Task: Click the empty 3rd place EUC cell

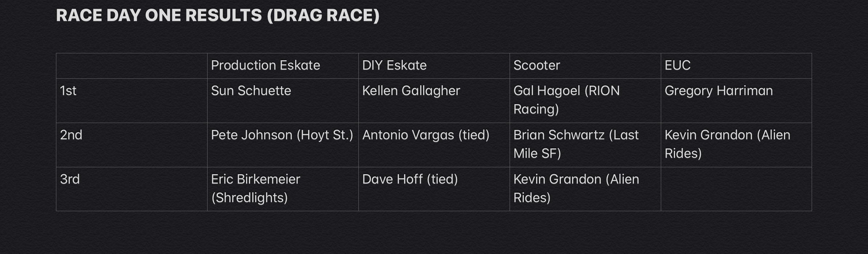Action: tap(736, 189)
